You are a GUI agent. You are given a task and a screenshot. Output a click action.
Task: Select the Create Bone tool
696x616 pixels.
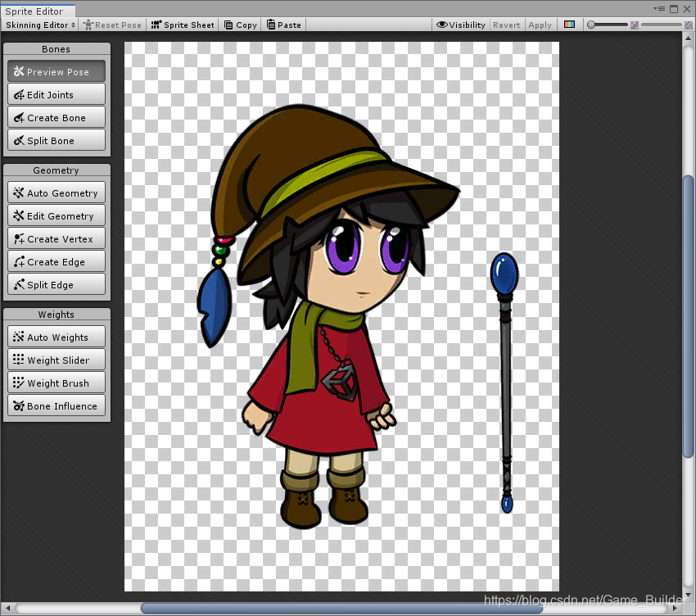tap(56, 118)
